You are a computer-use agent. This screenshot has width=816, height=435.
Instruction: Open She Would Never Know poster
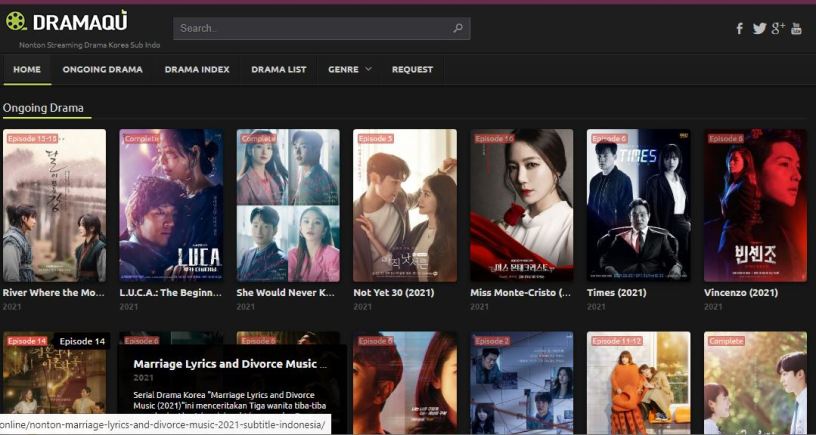click(288, 205)
